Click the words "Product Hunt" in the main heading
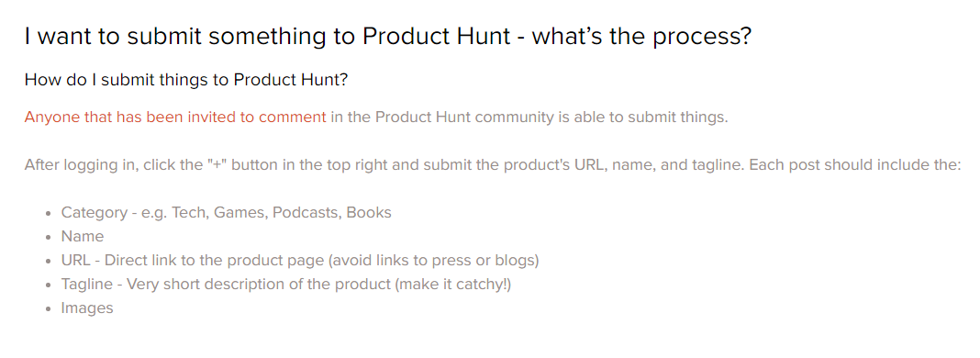Screen dimensions: 980x358 tap(436, 37)
